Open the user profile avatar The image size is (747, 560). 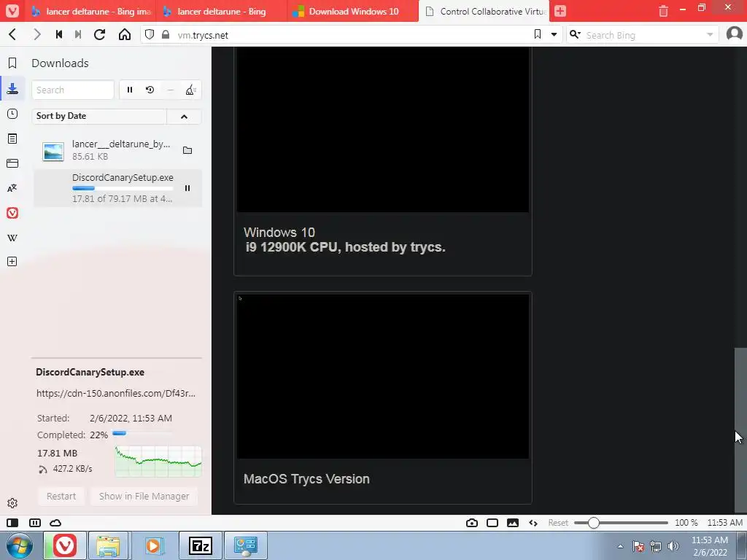(x=734, y=34)
